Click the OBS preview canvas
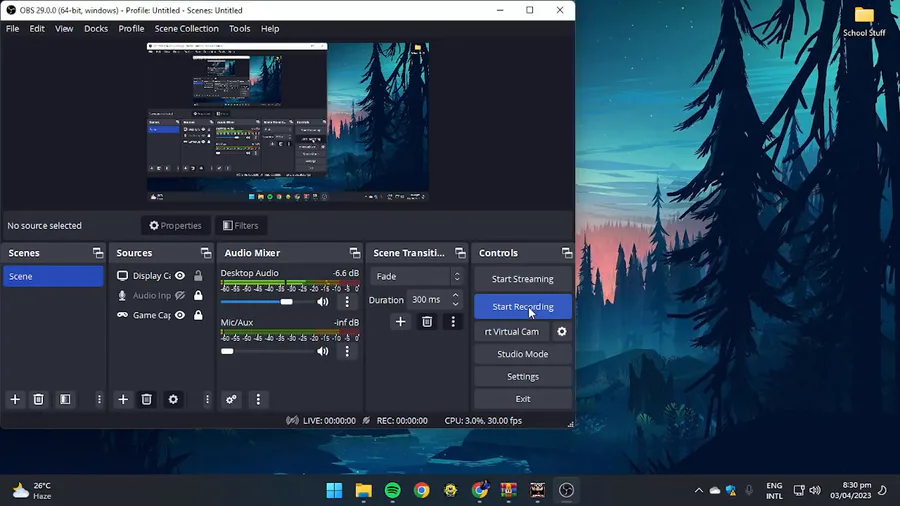This screenshot has height=506, width=900. tap(288, 122)
